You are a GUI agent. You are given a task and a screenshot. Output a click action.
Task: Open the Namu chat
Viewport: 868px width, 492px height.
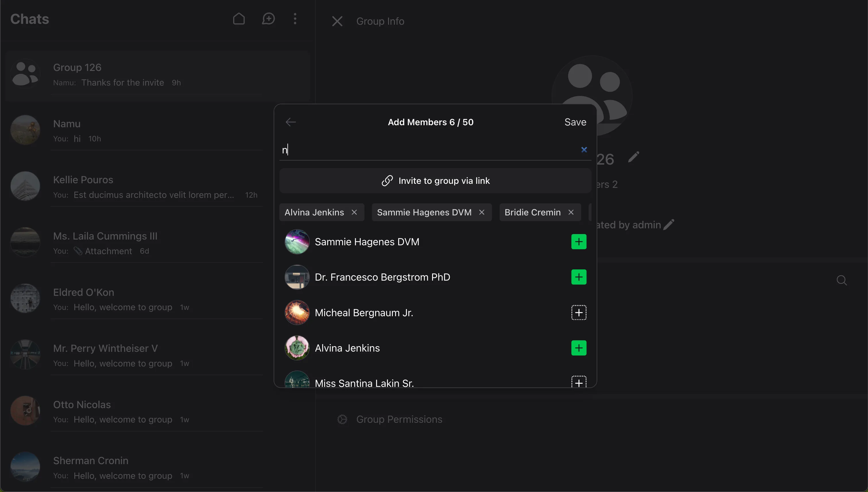point(157,131)
